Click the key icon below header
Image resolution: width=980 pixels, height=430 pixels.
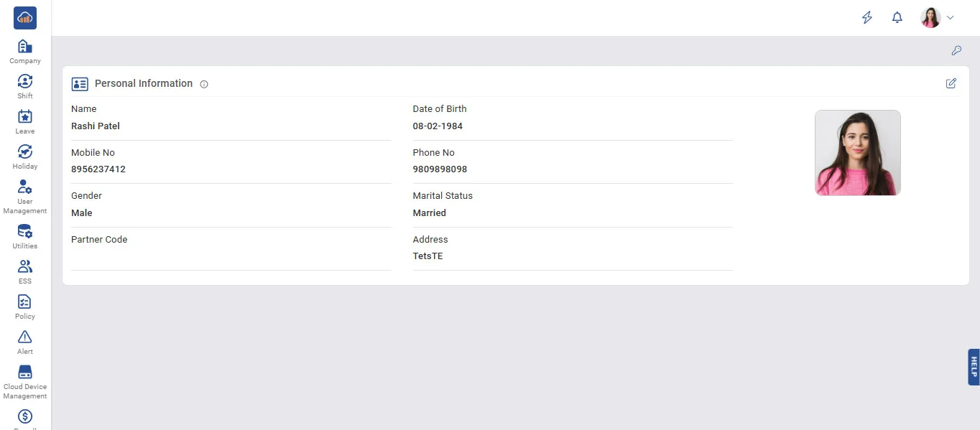[956, 50]
